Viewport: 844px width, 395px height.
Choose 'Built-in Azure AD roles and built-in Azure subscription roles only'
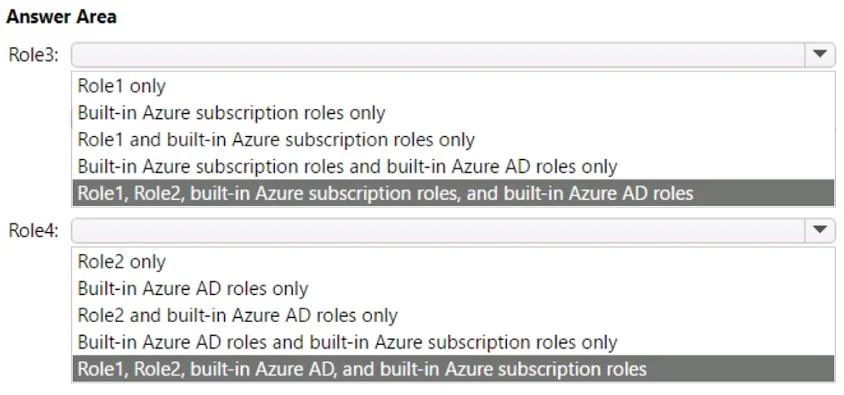[453, 342]
